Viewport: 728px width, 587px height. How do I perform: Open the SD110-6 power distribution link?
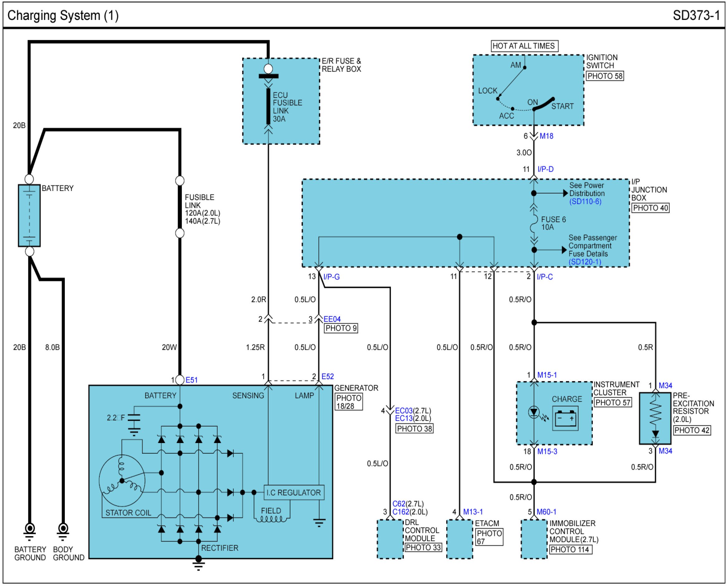[x=585, y=202]
